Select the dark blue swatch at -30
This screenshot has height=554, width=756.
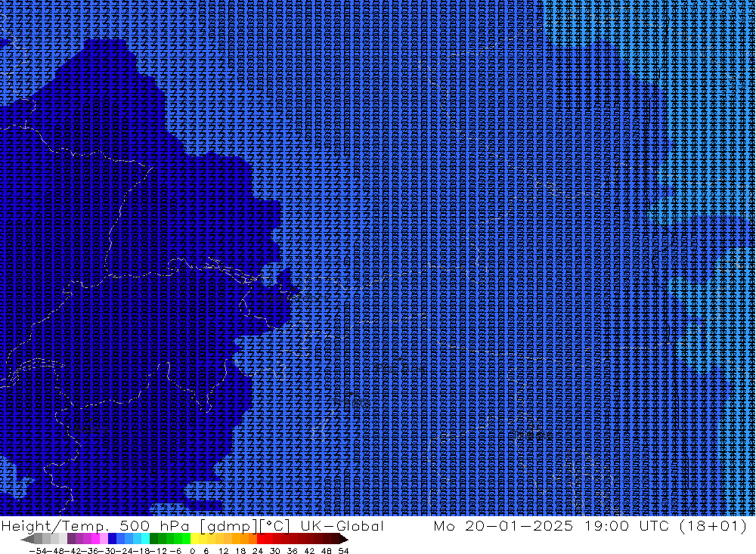click(x=113, y=539)
